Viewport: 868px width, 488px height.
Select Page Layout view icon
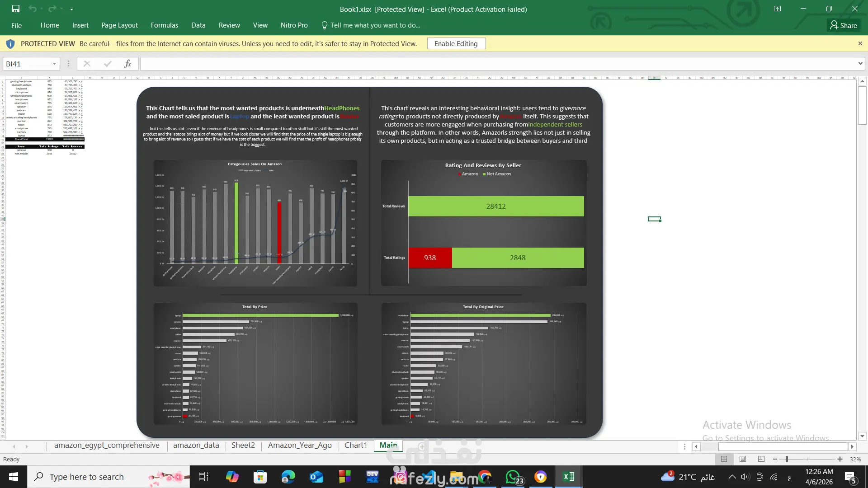(743, 459)
